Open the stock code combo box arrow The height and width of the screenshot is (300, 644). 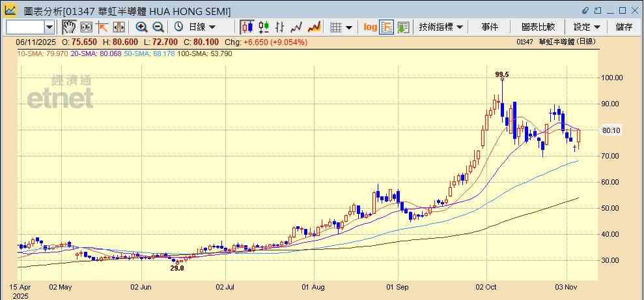click(50, 27)
